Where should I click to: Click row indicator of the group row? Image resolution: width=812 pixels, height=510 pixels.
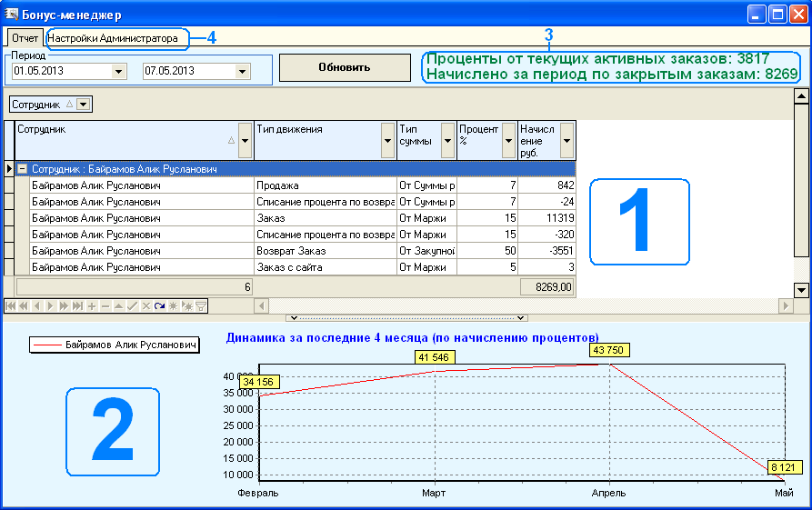pyautogui.click(x=9, y=169)
